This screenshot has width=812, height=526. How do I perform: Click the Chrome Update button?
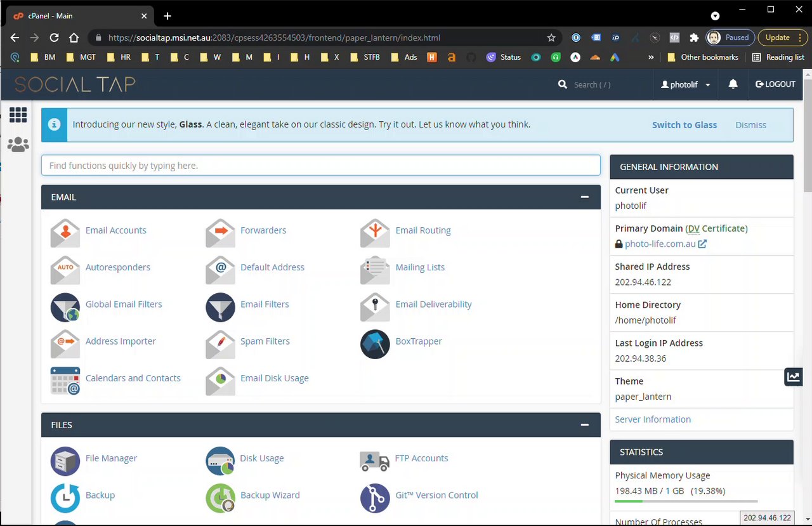pos(782,37)
